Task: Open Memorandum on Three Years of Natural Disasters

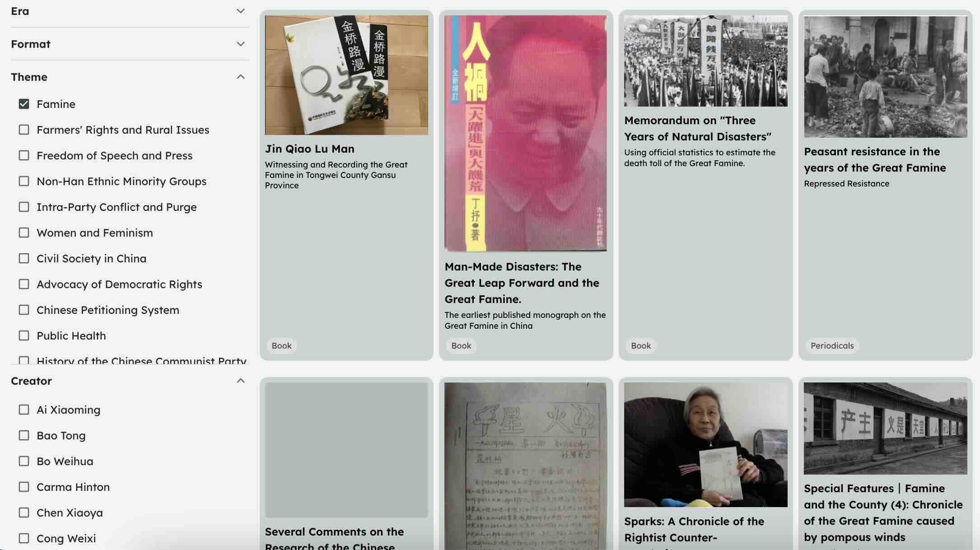Action: pyautogui.click(x=698, y=128)
